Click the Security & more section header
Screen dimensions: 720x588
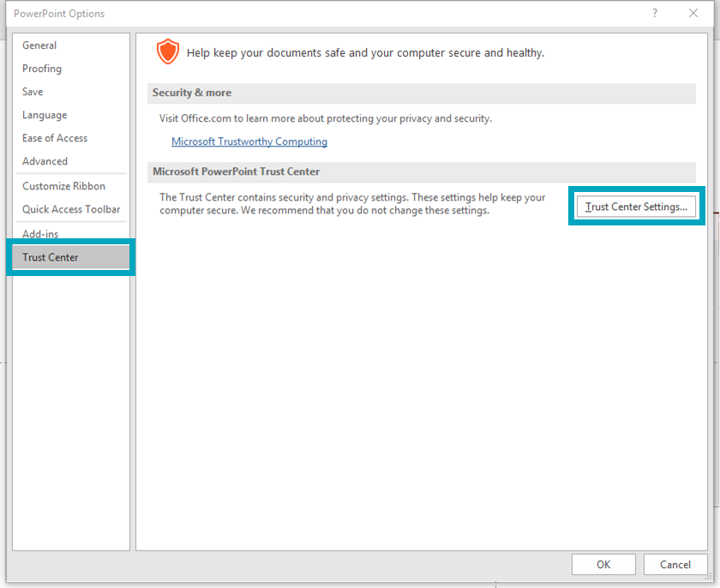pos(422,93)
